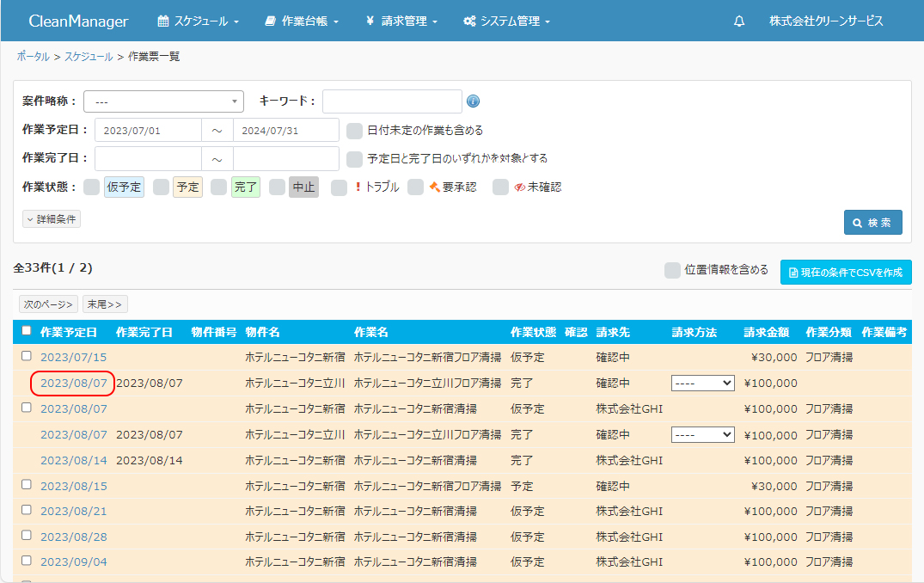Open 請求管理 yen menu
924x583 pixels.
click(401, 21)
